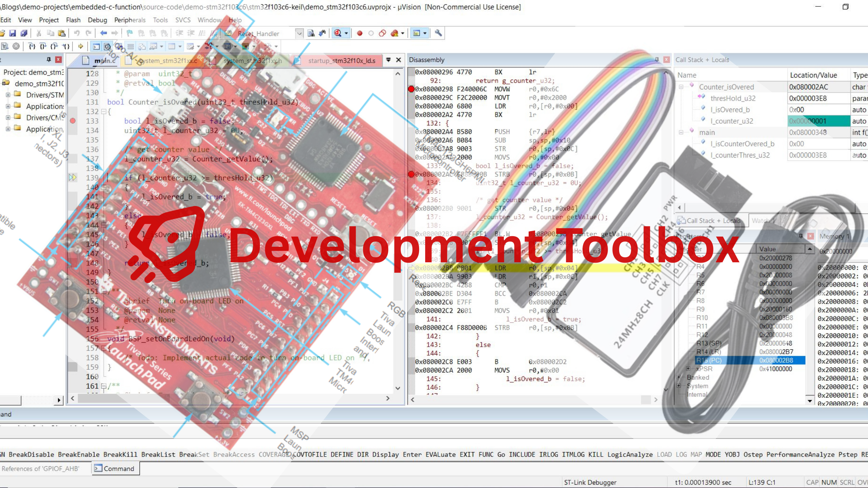The width and height of the screenshot is (868, 488).
Task: Open the Configuration wrench icon
Action: [x=438, y=33]
